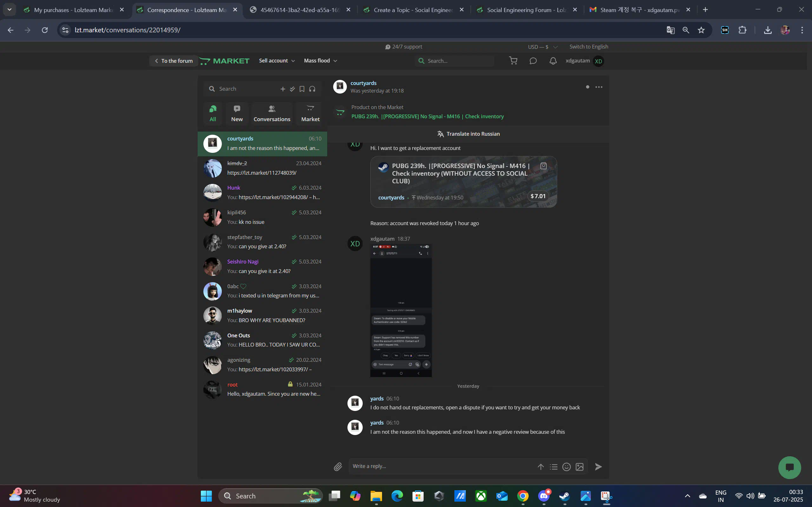Viewport: 812px width, 507px height.
Task: Click the Windows Start button
Action: point(206,496)
